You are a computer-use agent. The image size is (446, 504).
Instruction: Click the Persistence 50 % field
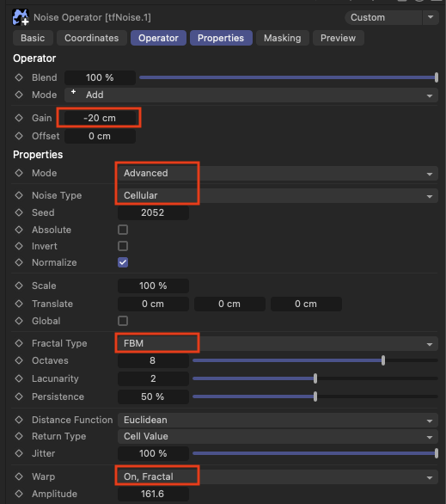(153, 396)
